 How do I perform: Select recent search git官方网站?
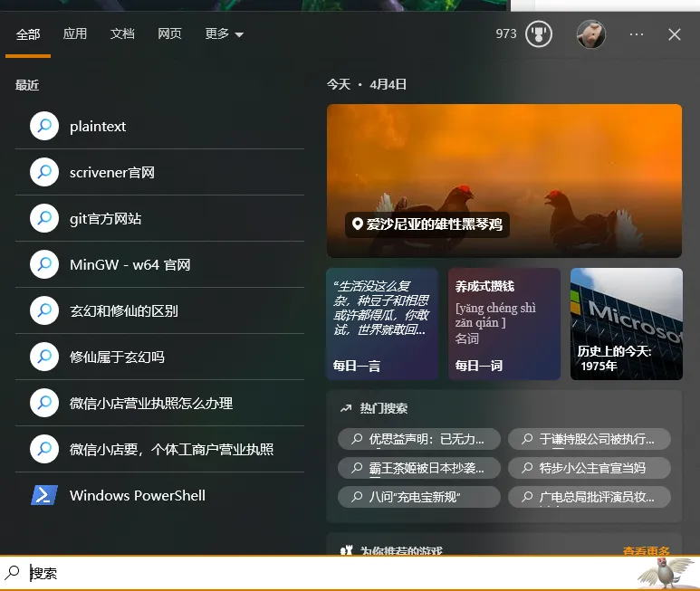[159, 218]
